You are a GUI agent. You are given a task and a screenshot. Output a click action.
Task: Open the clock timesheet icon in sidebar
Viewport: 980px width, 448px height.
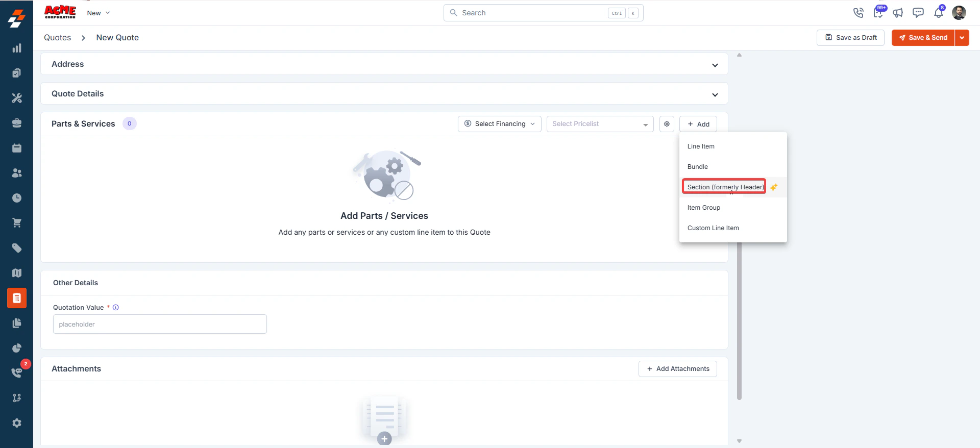pyautogui.click(x=17, y=198)
